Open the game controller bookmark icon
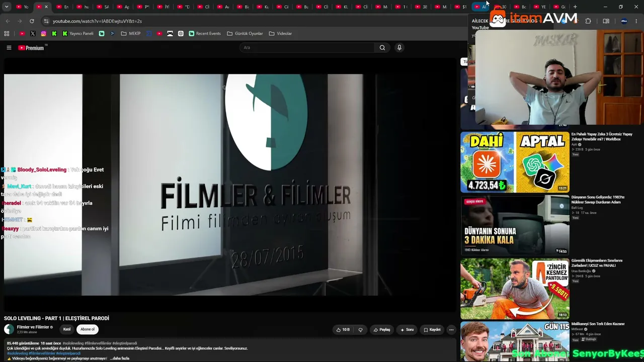Viewport: 644px width, 362px height. (170, 34)
